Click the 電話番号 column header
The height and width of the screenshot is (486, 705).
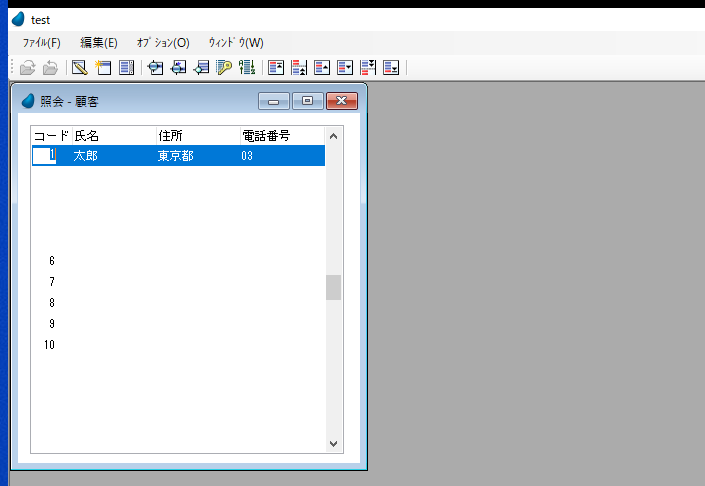coord(265,136)
